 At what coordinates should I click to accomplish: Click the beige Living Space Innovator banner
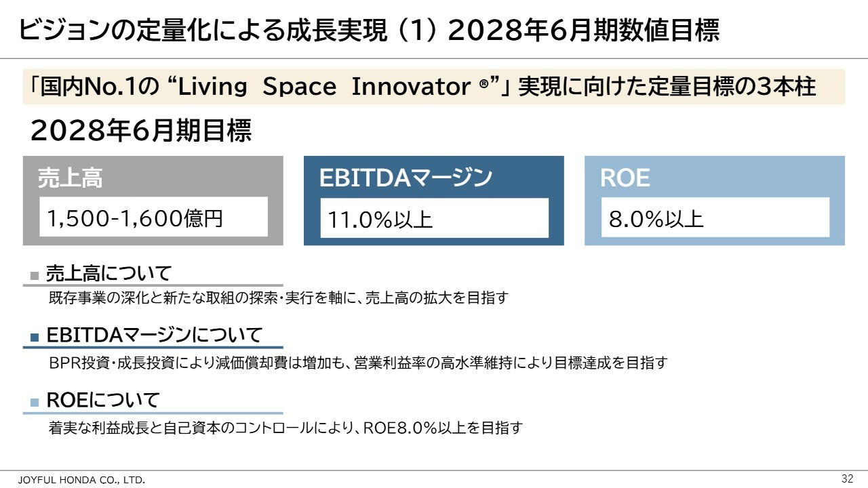433,87
